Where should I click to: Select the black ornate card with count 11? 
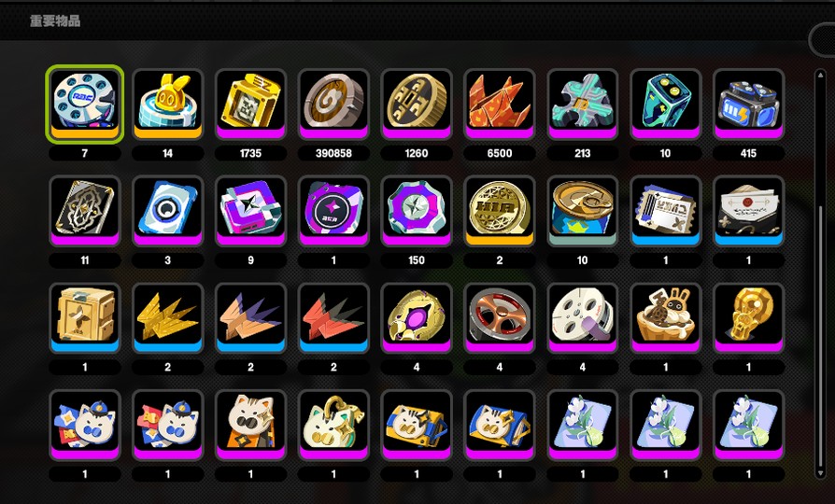click(85, 211)
